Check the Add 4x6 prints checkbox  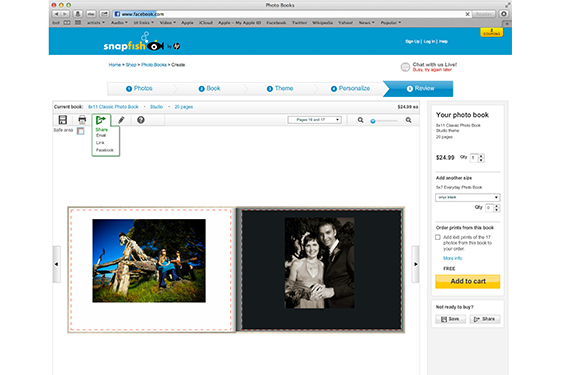click(x=438, y=237)
